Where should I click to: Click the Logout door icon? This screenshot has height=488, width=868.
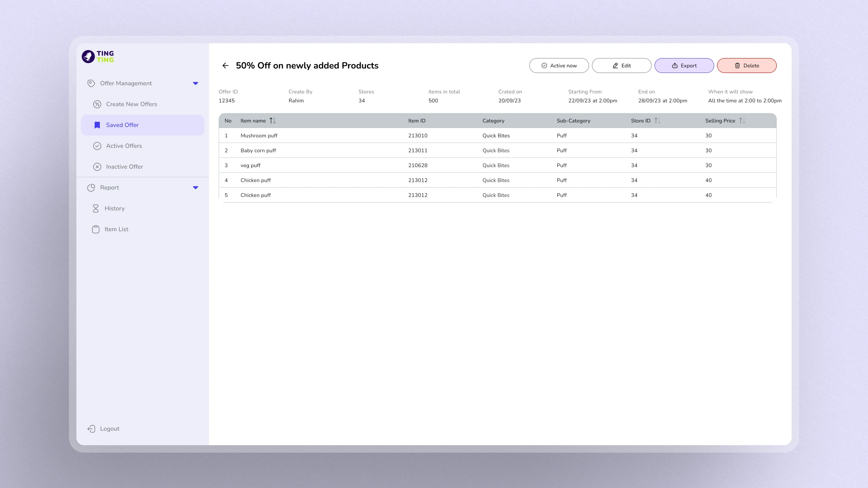coord(91,429)
